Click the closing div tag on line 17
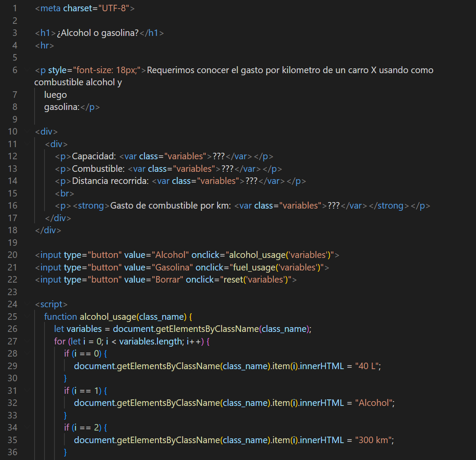Viewport: 476px width, 460px height. [x=58, y=218]
